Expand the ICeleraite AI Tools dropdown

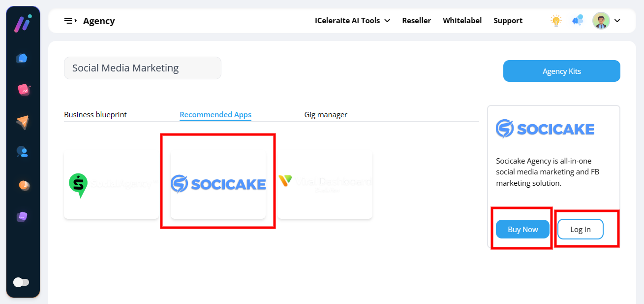(x=352, y=21)
